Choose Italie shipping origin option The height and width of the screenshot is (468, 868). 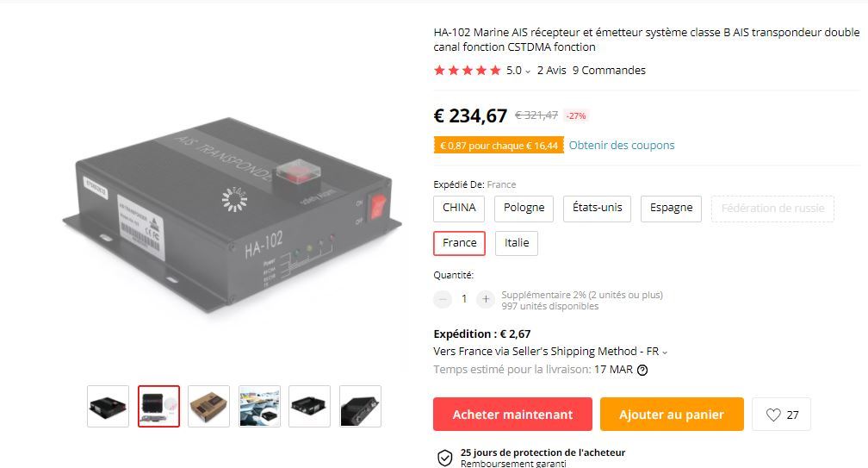point(517,243)
